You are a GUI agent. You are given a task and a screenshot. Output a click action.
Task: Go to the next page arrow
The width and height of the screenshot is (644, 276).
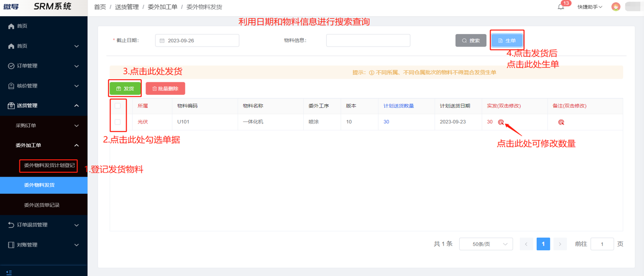560,244
